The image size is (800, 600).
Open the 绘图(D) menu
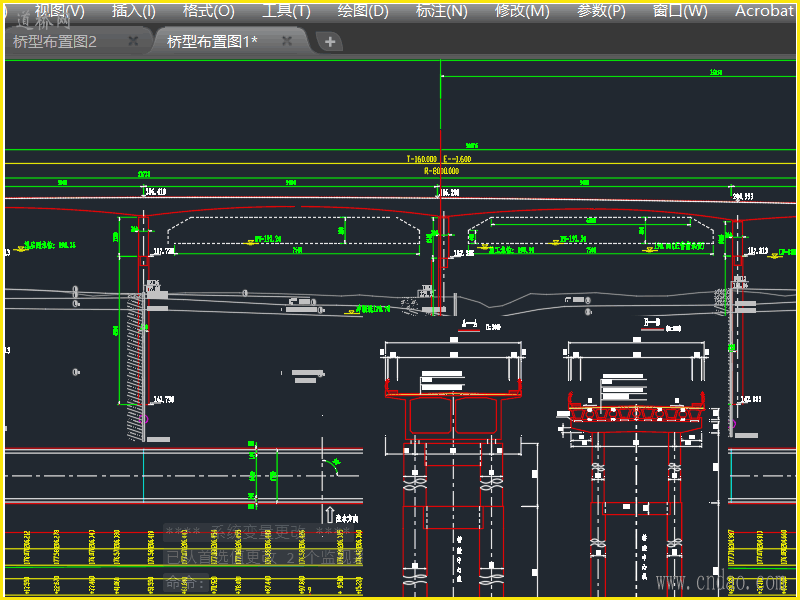363,11
